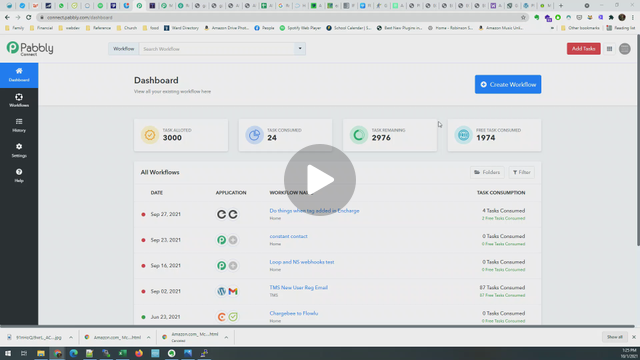Image resolution: width=640 pixels, height=360 pixels.
Task: Click first Encharge icon in Sep 27 row
Action: point(221,214)
